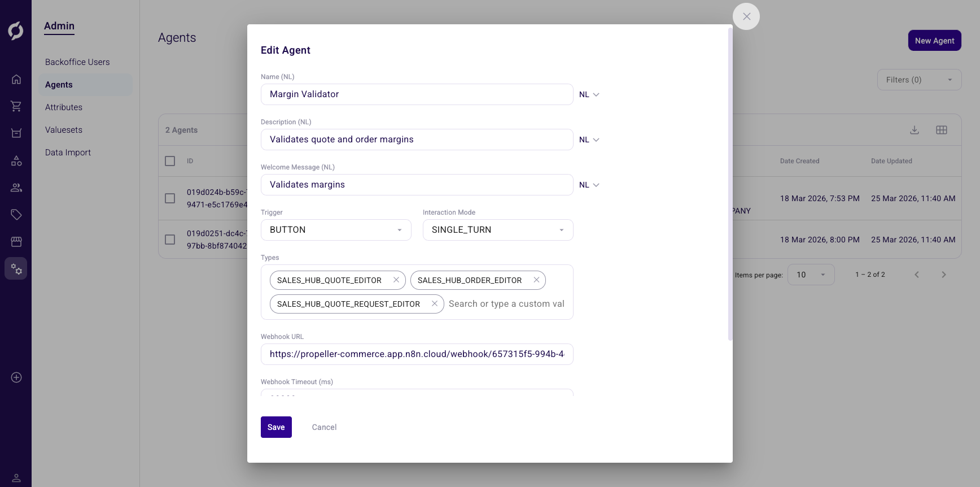This screenshot has width=980, height=487.
Task: Click the Admin heading tab
Action: (59, 26)
